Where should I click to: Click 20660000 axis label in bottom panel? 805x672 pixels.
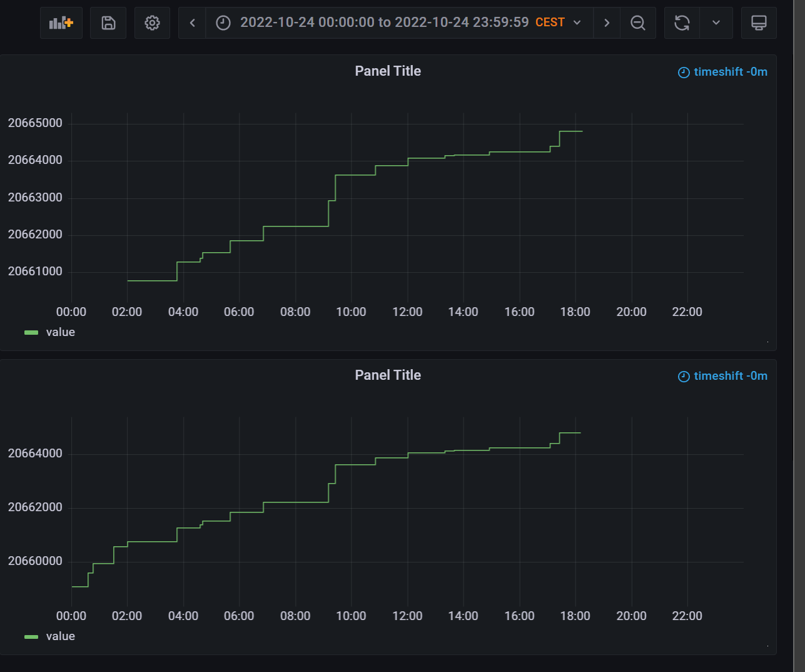[x=35, y=561]
